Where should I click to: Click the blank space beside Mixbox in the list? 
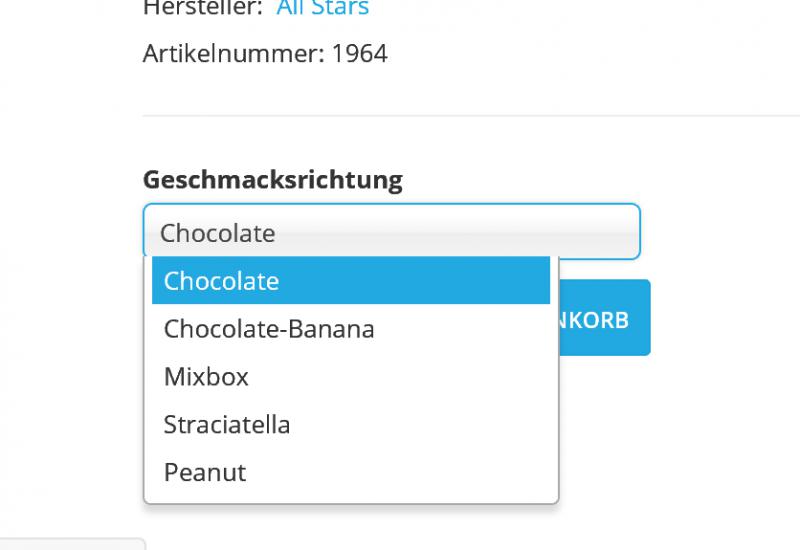click(400, 377)
